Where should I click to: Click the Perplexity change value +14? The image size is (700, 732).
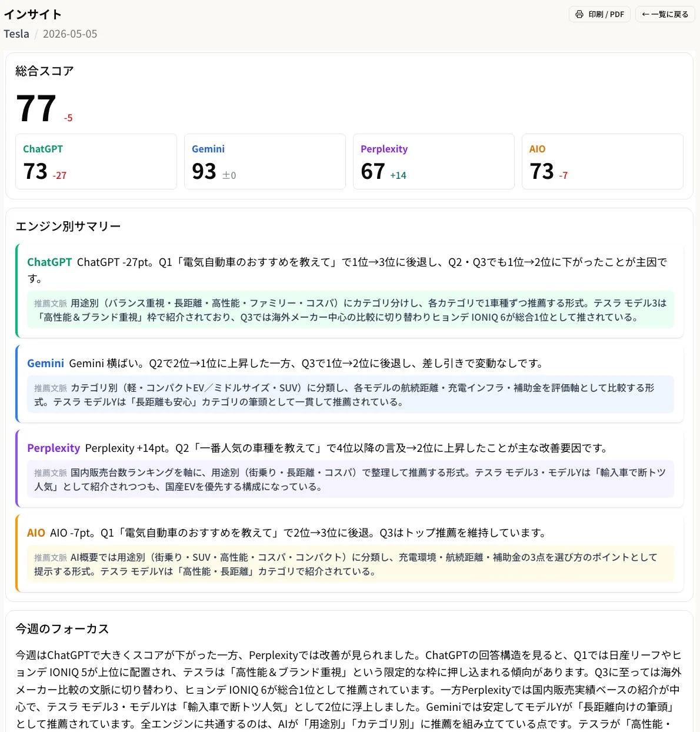click(398, 175)
